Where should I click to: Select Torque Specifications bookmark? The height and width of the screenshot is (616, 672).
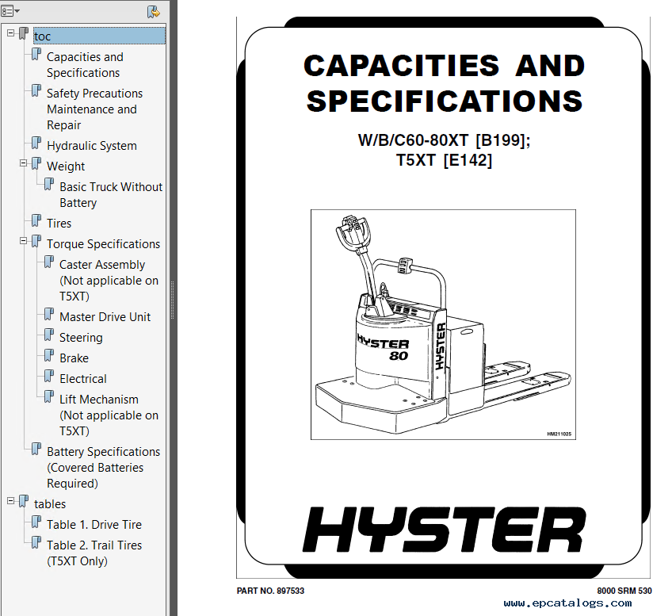tap(103, 244)
